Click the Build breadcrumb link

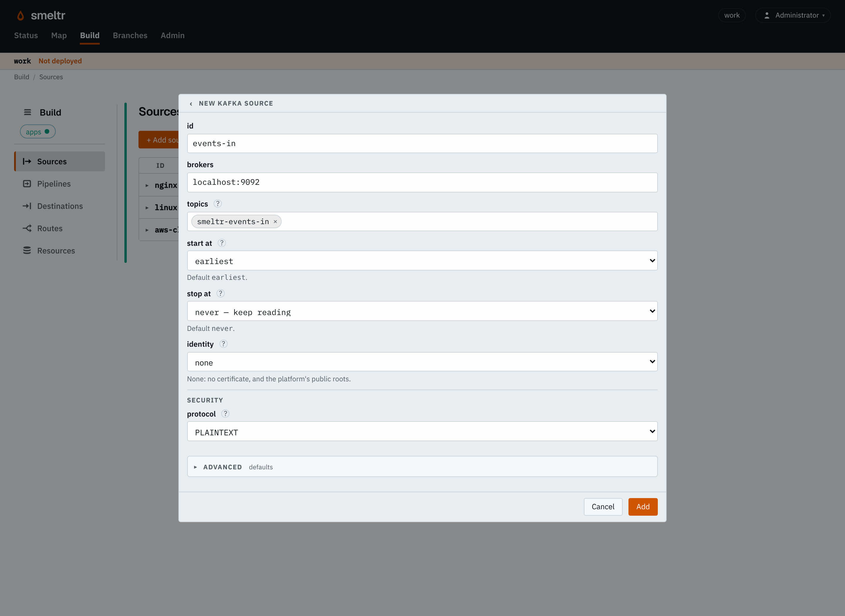pos(22,77)
